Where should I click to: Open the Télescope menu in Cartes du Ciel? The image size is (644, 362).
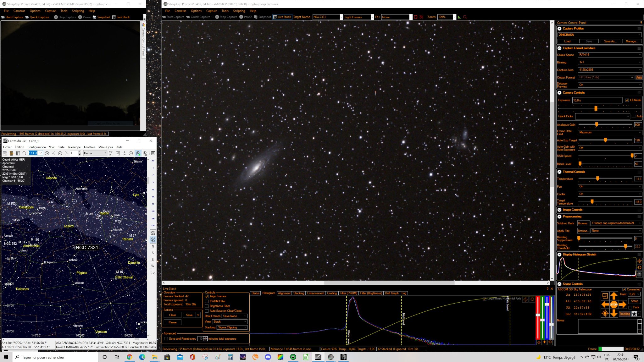74,147
